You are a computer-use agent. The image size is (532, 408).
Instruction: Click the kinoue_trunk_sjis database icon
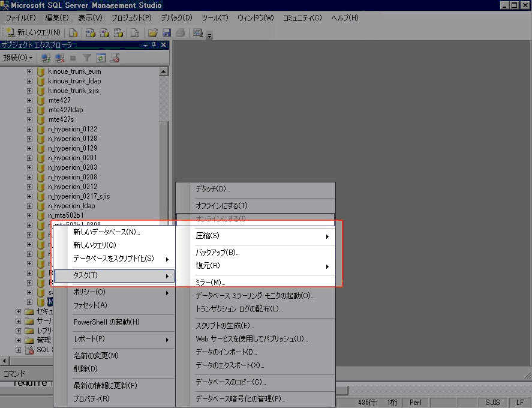click(x=41, y=91)
